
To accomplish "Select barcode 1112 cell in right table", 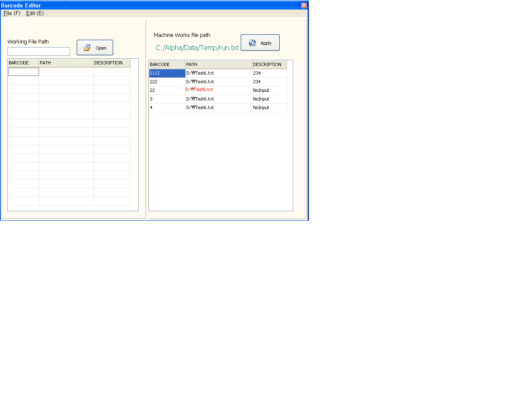I will 167,73.
